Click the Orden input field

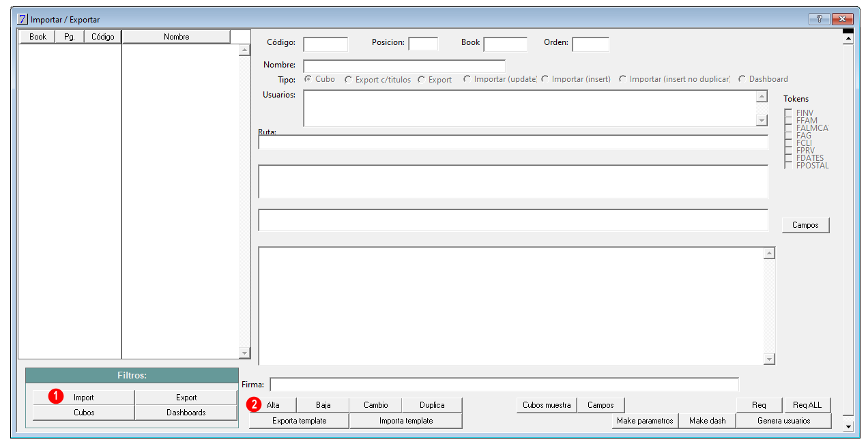pyautogui.click(x=590, y=44)
